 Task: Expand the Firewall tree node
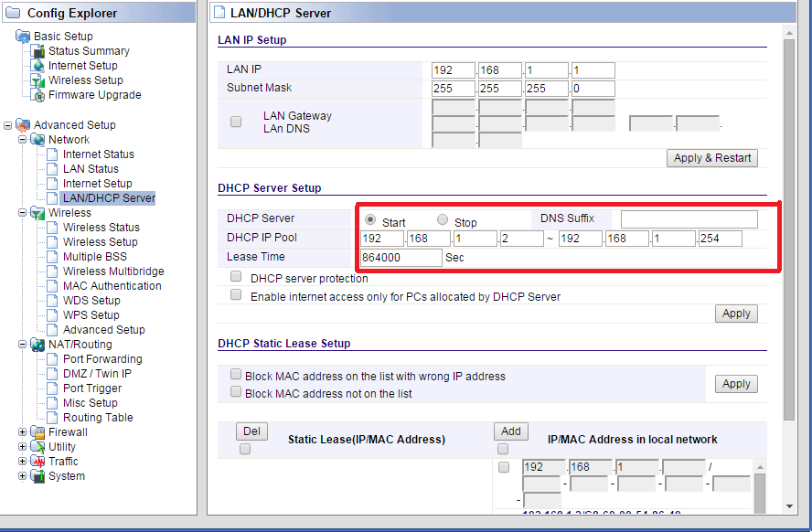22,432
